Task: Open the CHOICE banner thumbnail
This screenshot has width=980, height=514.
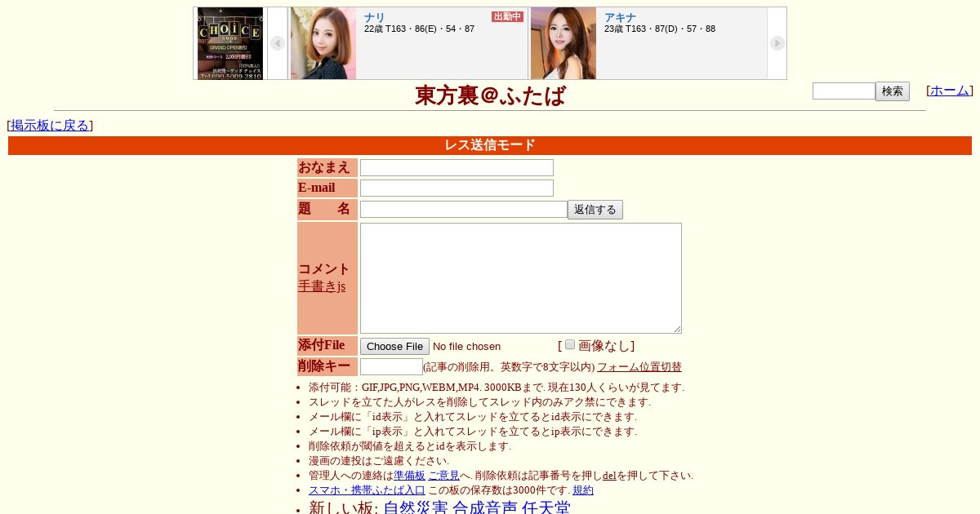Action: pos(230,43)
